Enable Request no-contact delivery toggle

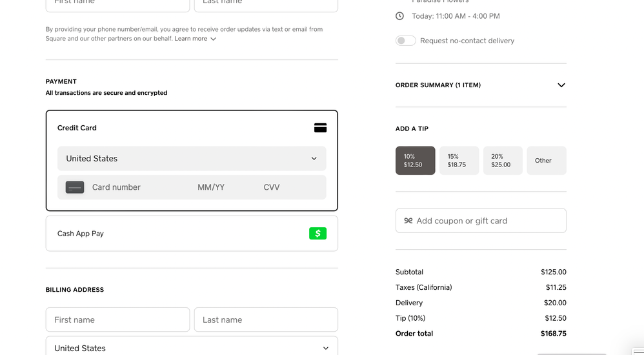point(405,41)
